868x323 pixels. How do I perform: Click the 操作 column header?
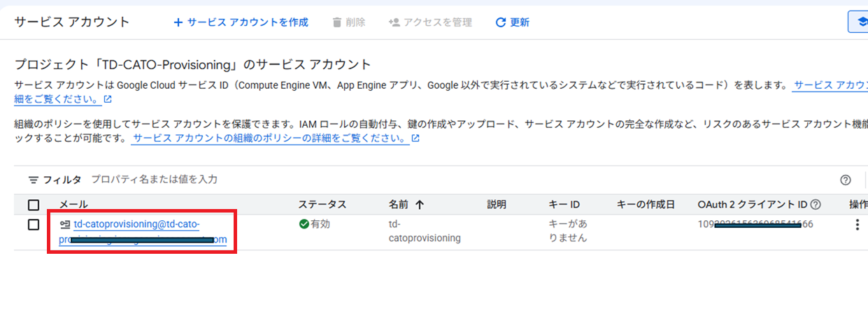pos(858,205)
